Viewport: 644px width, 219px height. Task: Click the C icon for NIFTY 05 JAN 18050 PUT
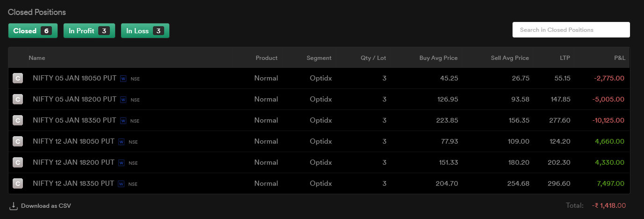(x=18, y=79)
